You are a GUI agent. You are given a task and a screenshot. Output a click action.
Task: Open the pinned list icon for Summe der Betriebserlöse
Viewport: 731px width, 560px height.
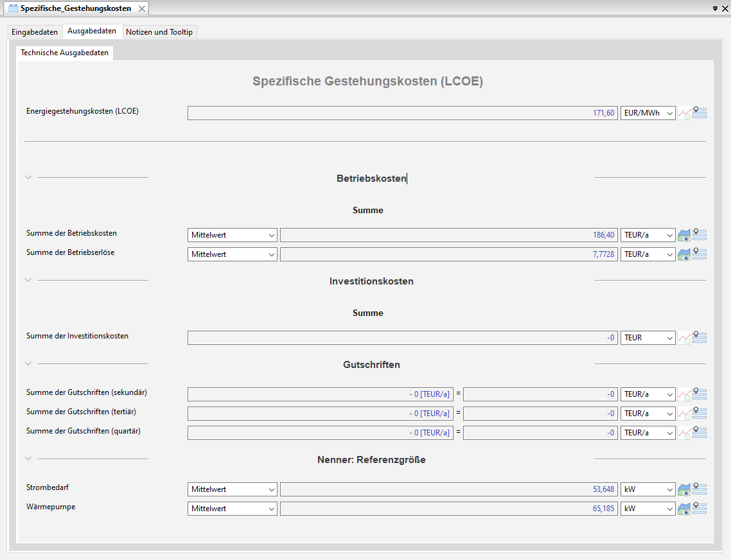(x=700, y=254)
